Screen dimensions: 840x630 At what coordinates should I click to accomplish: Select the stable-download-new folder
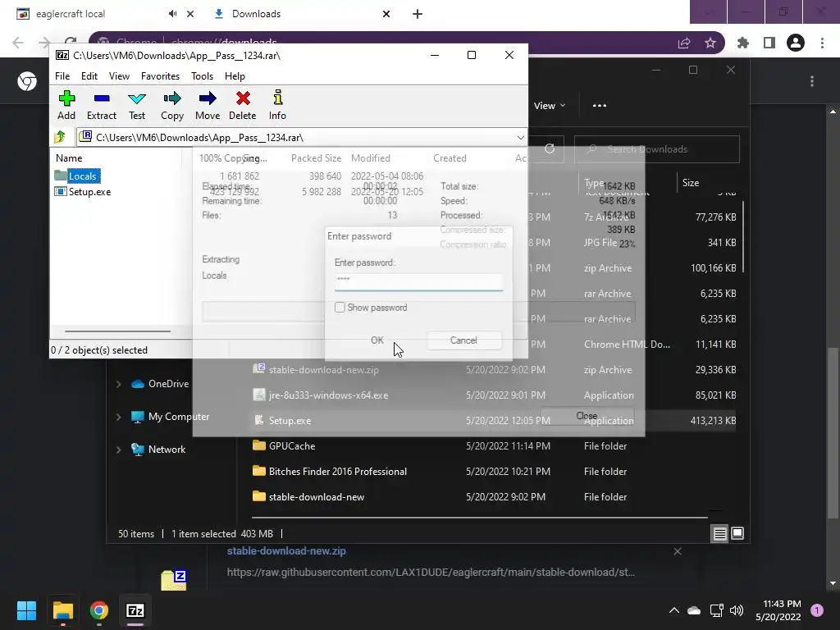(x=316, y=496)
